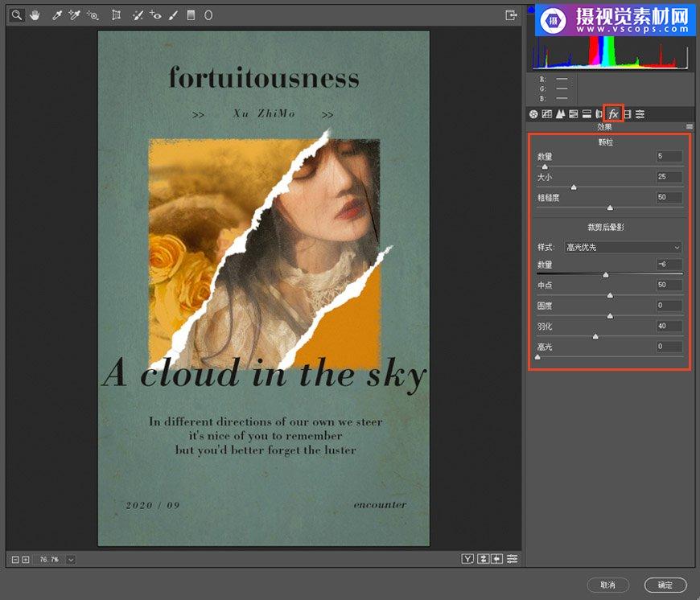Open the 样式 style dropdown (高光优先)

point(623,247)
